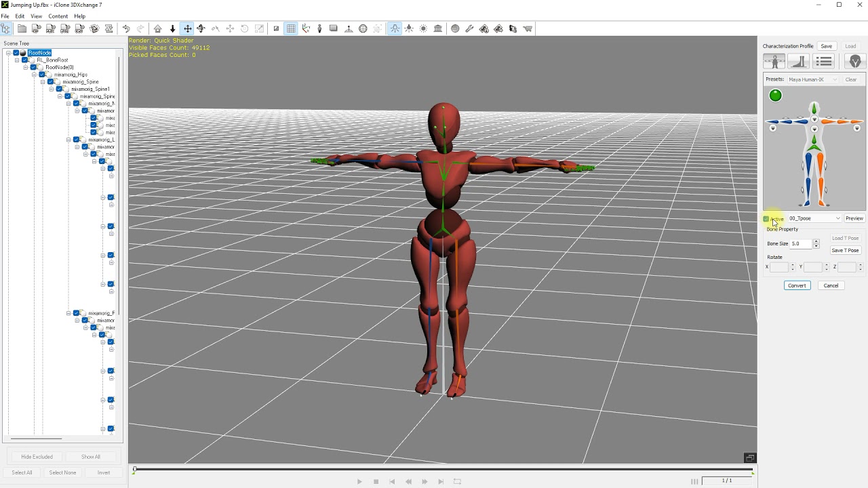Click the wrench settings icon
868x488 pixels.
point(469,28)
